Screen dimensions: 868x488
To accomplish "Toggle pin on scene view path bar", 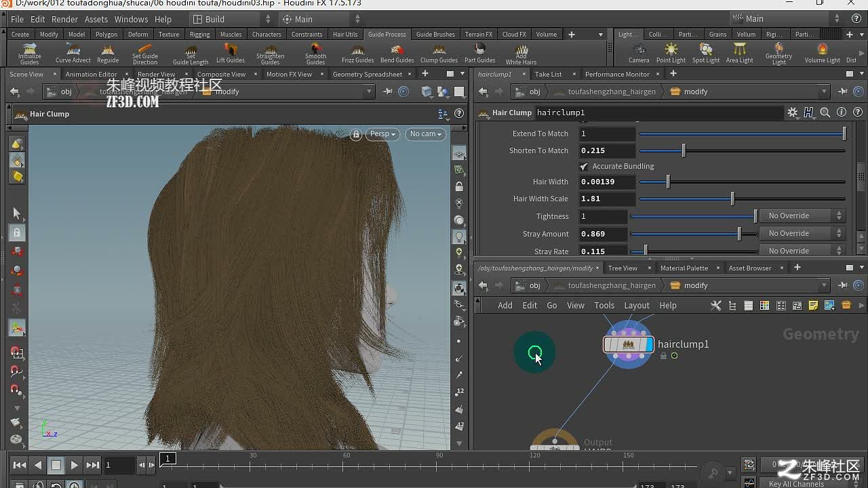I will (x=388, y=91).
